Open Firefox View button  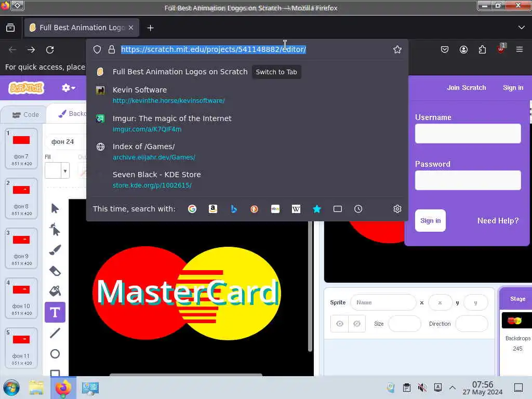point(10,28)
